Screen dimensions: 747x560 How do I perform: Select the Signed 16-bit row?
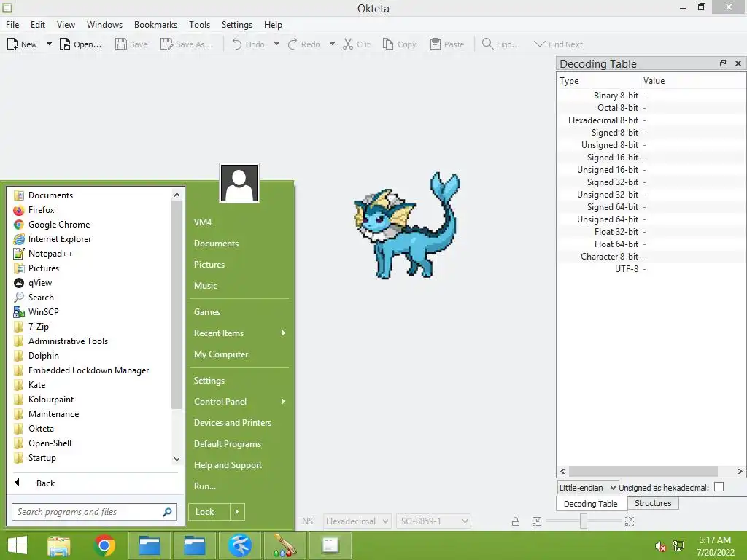[x=651, y=157]
